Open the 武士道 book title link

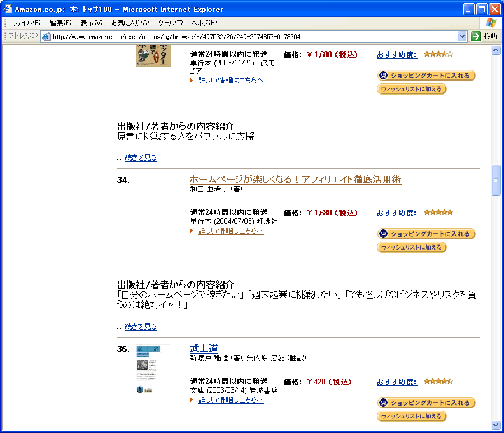(x=204, y=349)
